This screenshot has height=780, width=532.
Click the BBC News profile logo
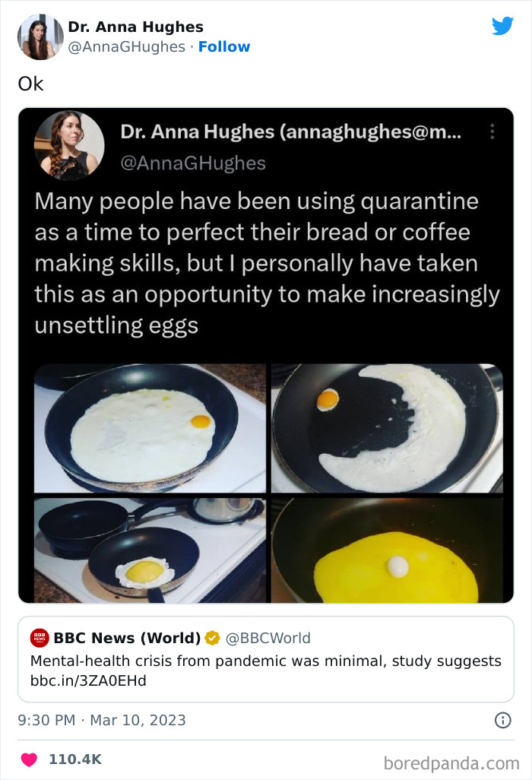click(x=40, y=638)
